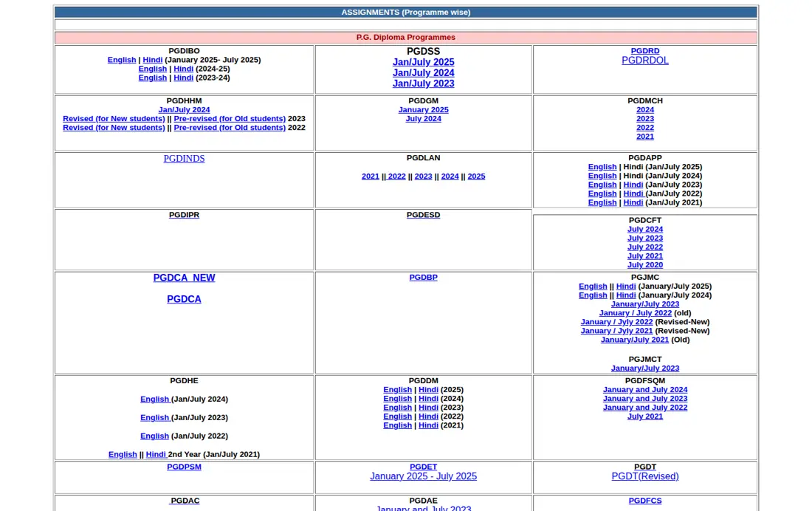Click the PGDFCS link
The width and height of the screenshot is (812, 511).
(644, 501)
